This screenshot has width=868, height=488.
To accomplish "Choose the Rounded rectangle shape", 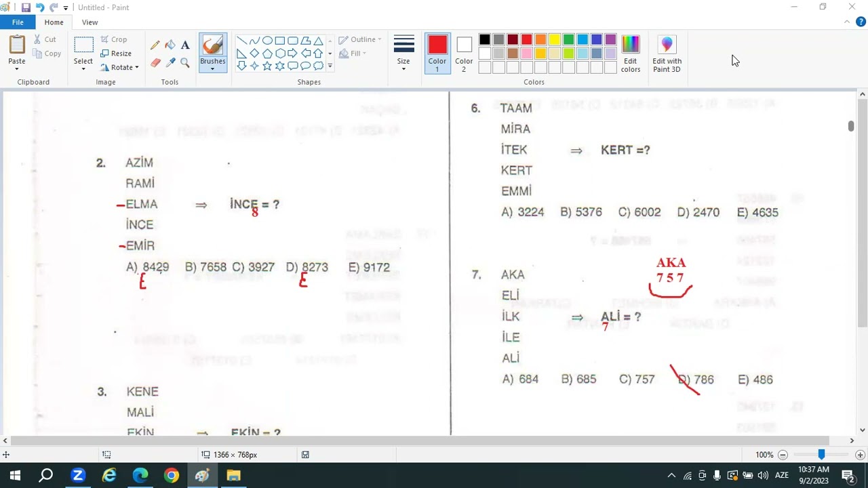I will pyautogui.click(x=293, y=41).
